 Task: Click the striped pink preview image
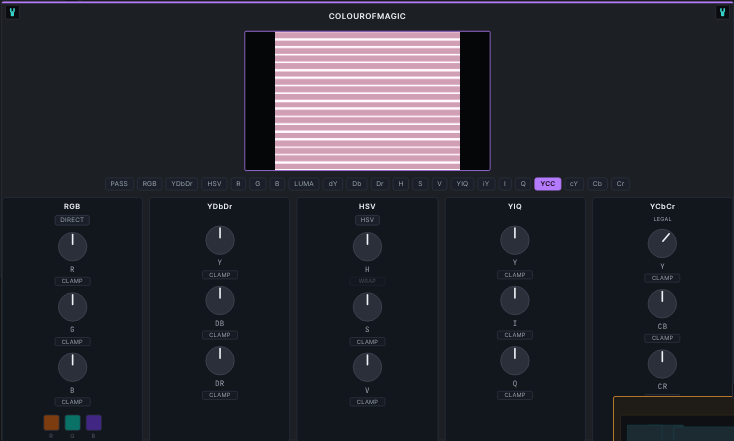(367, 101)
